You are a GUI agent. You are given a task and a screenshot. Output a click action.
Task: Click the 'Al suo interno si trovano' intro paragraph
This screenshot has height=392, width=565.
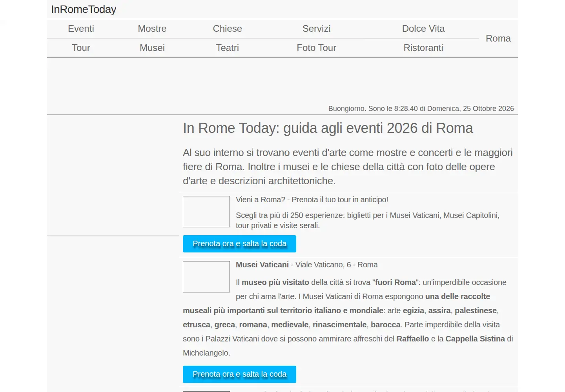(x=348, y=167)
